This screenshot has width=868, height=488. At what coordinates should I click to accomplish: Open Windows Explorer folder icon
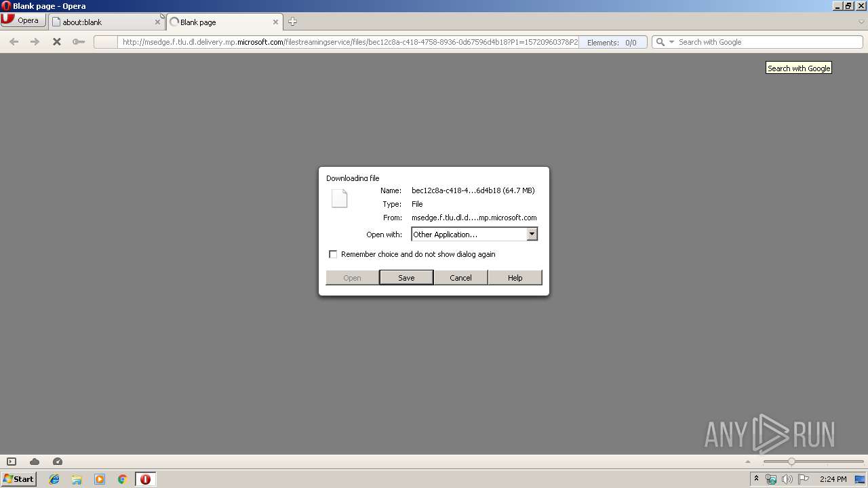[77, 479]
